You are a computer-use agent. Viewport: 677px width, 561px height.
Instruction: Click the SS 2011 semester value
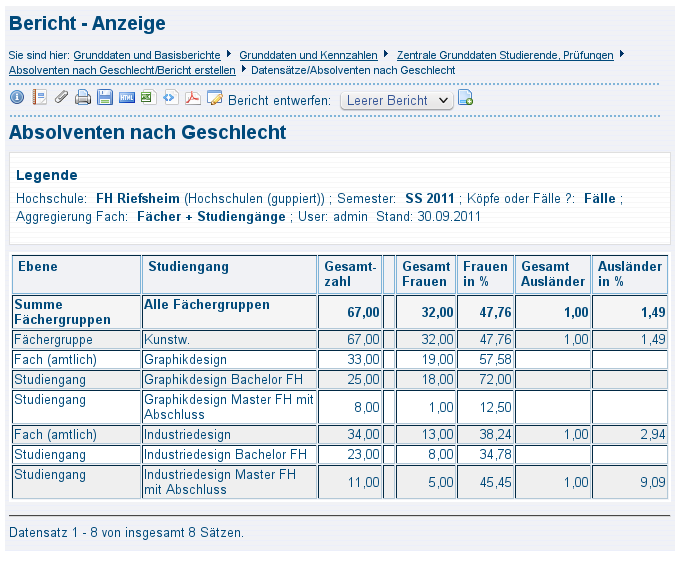coord(430,198)
